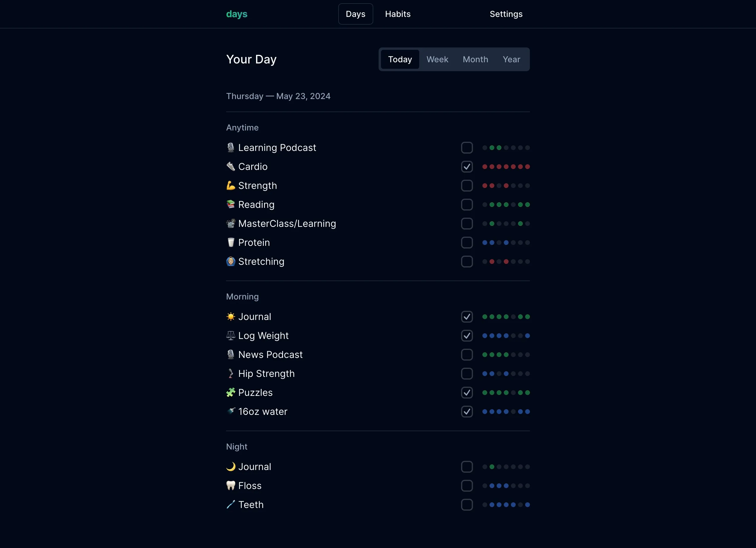Uncheck the 16oz water checkbox

(x=467, y=411)
